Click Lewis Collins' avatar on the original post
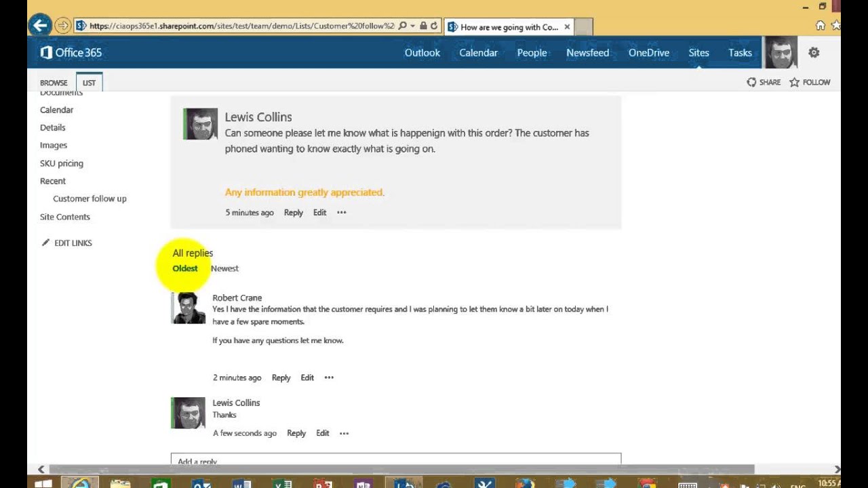The height and width of the screenshot is (488, 868). [201, 123]
